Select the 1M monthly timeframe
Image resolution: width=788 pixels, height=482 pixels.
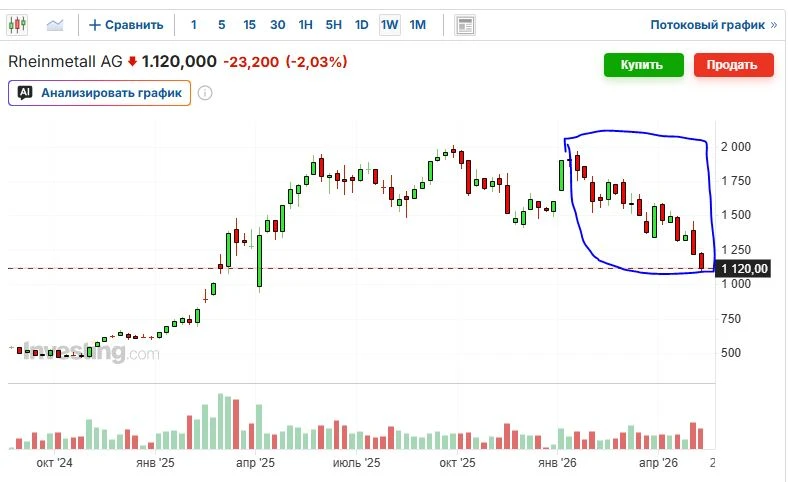tap(418, 25)
